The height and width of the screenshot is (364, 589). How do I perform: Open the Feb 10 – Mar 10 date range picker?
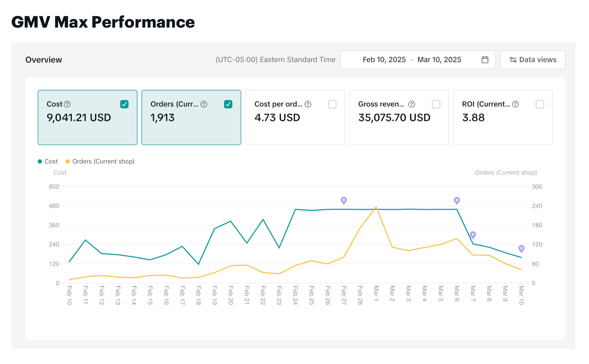pos(411,60)
